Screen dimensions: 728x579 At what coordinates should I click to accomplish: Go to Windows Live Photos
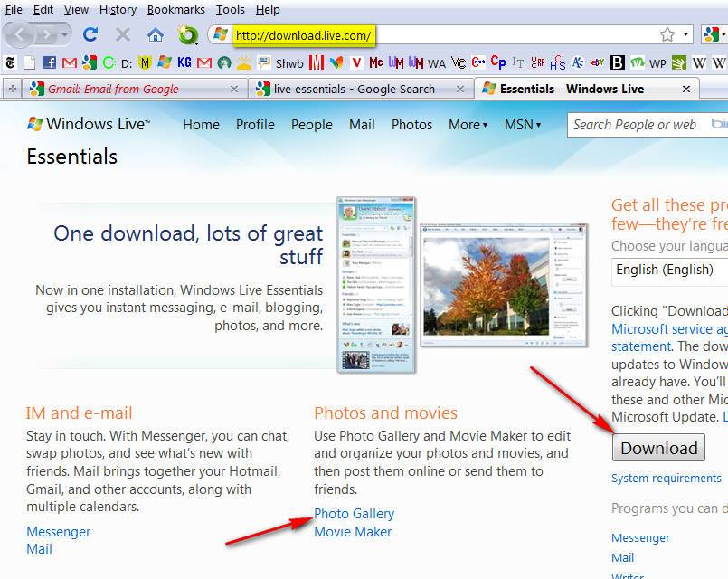411,125
